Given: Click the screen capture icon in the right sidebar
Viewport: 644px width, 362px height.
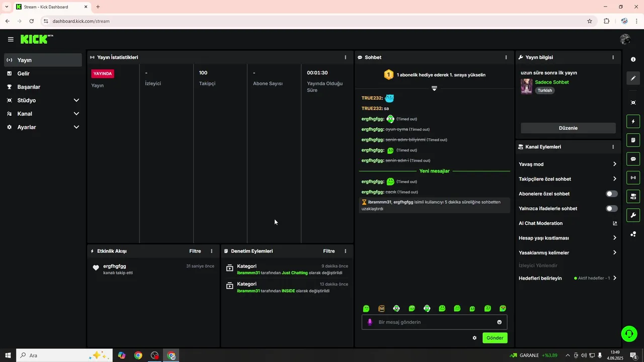Looking at the screenshot, I should [x=633, y=103].
